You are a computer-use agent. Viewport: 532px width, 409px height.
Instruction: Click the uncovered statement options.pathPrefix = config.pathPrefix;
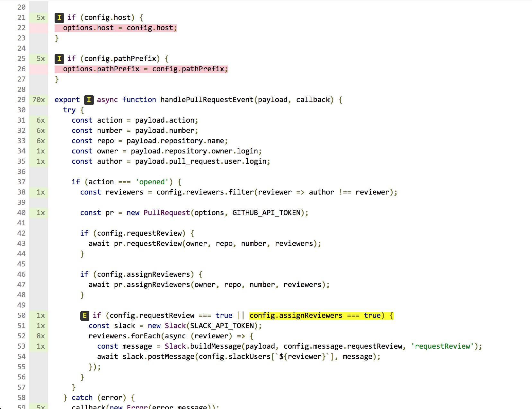[141, 69]
